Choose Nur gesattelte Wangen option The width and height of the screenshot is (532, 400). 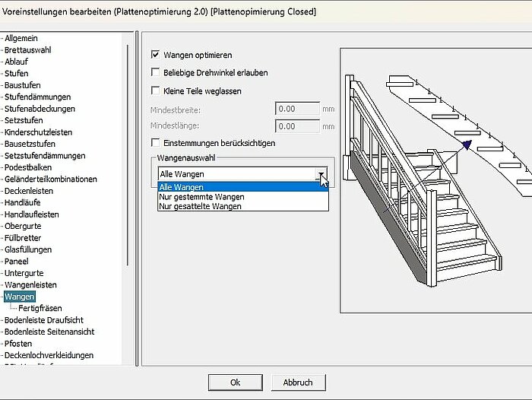click(x=243, y=206)
